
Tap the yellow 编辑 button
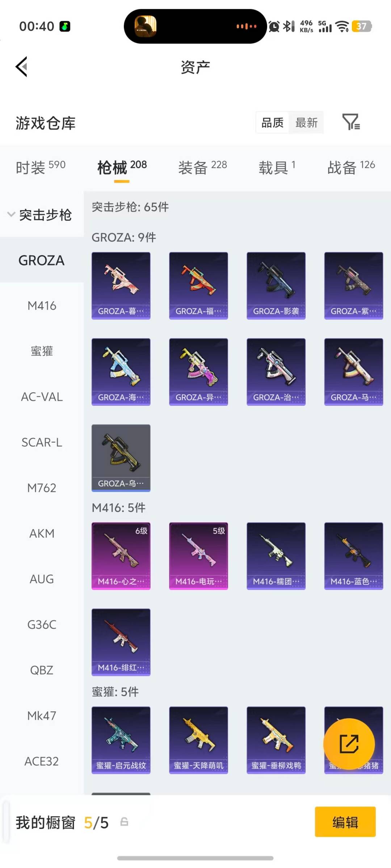click(345, 822)
